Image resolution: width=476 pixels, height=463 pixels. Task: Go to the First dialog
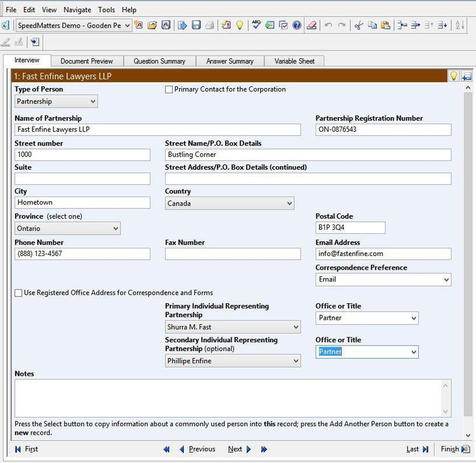pos(26,449)
